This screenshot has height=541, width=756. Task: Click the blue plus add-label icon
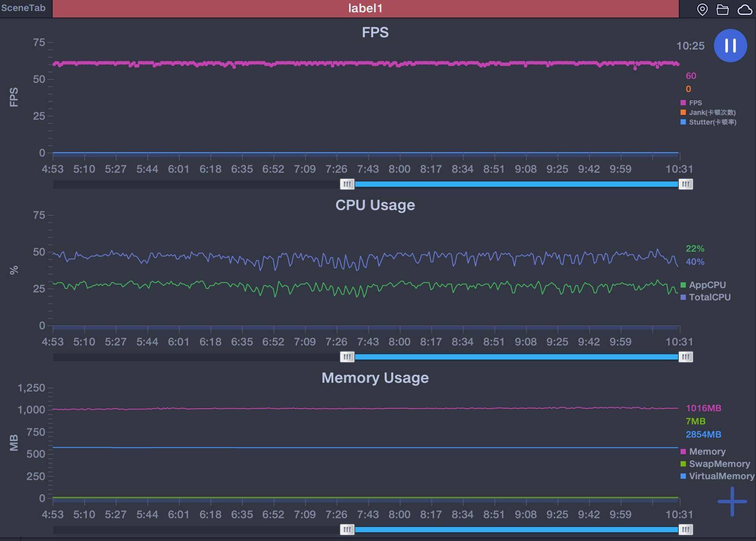732,502
